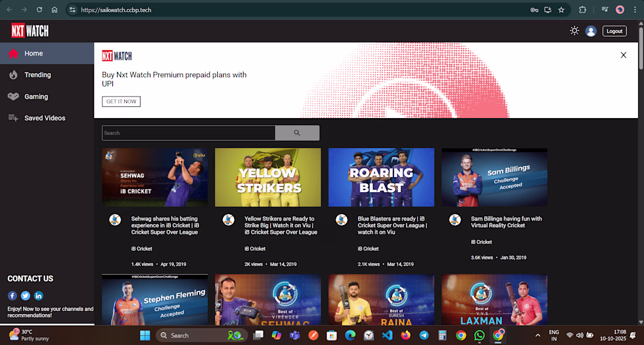Click the search magnifier button
Image resolution: width=644 pixels, height=345 pixels.
tap(297, 133)
